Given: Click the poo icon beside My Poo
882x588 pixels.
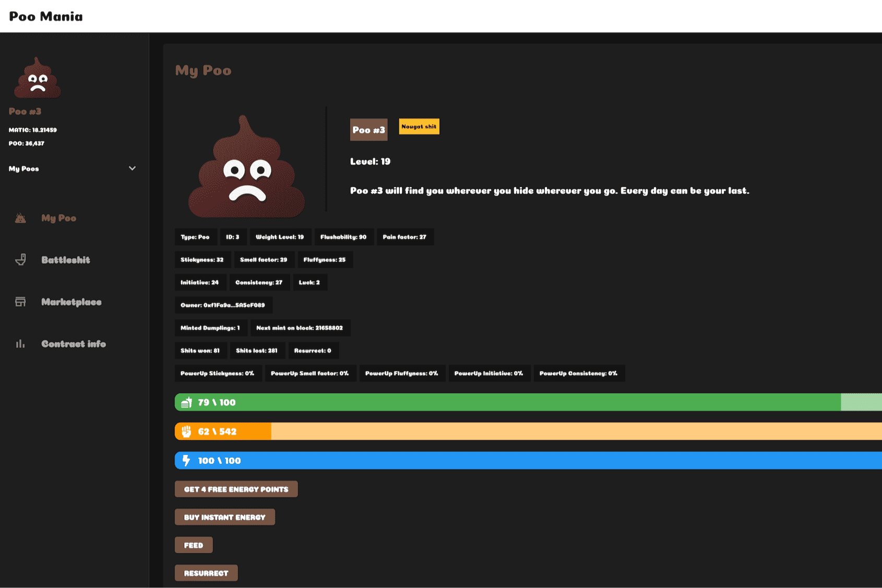Looking at the screenshot, I should [20, 218].
